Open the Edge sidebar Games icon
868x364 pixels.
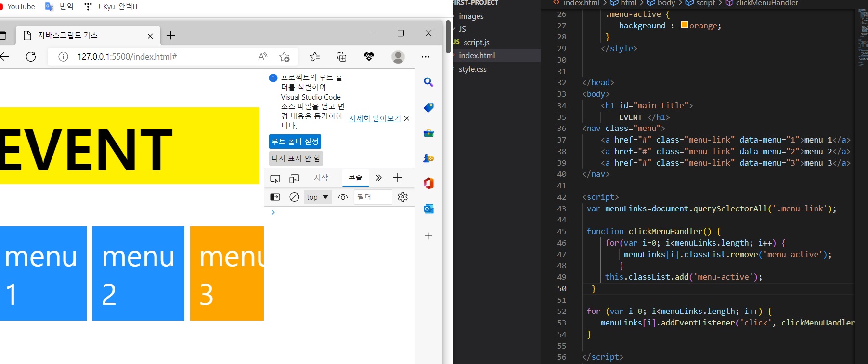(x=428, y=158)
